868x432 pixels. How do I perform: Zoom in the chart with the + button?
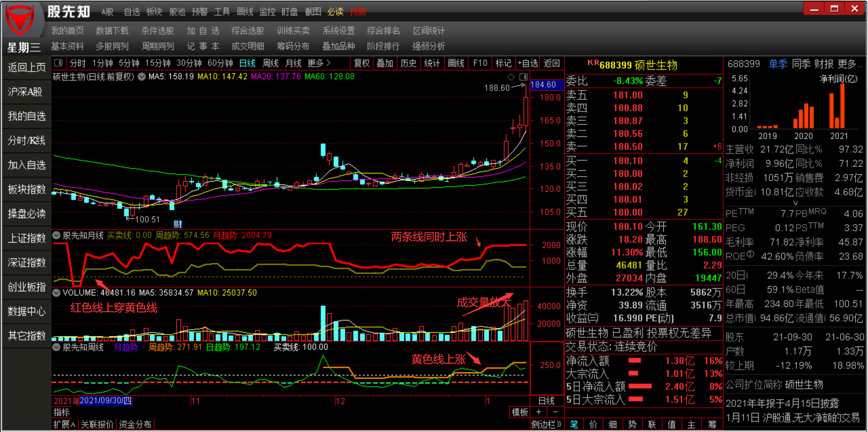click(538, 412)
